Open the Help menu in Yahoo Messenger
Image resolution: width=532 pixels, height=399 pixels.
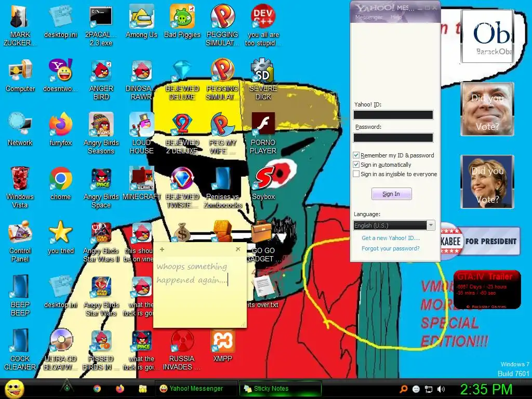click(396, 17)
